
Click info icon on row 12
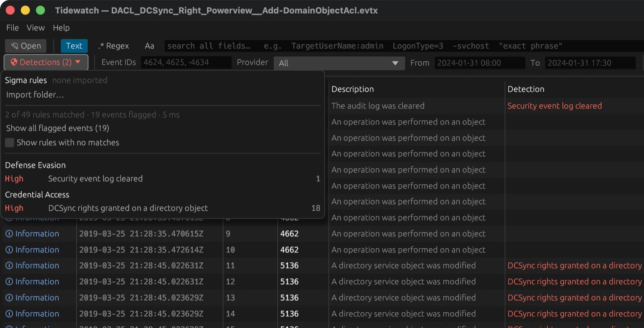(x=9, y=281)
